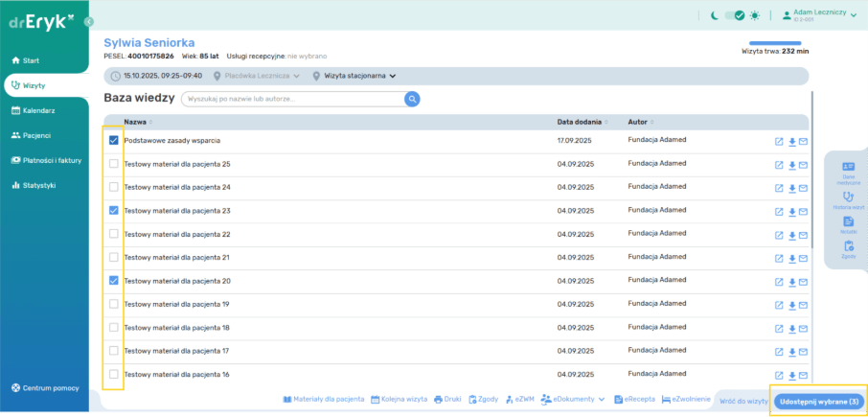Open Wizyta stacjonarna dropdown
This screenshot has width=868, height=417.
(x=354, y=76)
